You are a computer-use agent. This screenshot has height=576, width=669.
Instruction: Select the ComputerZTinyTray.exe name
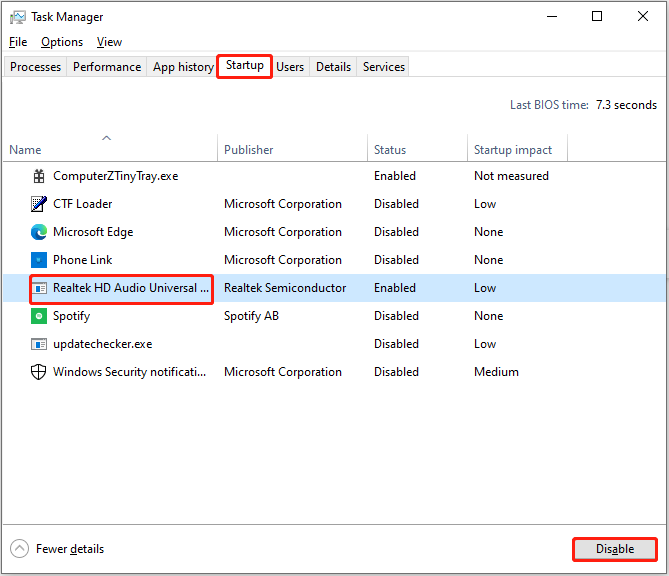pyautogui.click(x=116, y=176)
